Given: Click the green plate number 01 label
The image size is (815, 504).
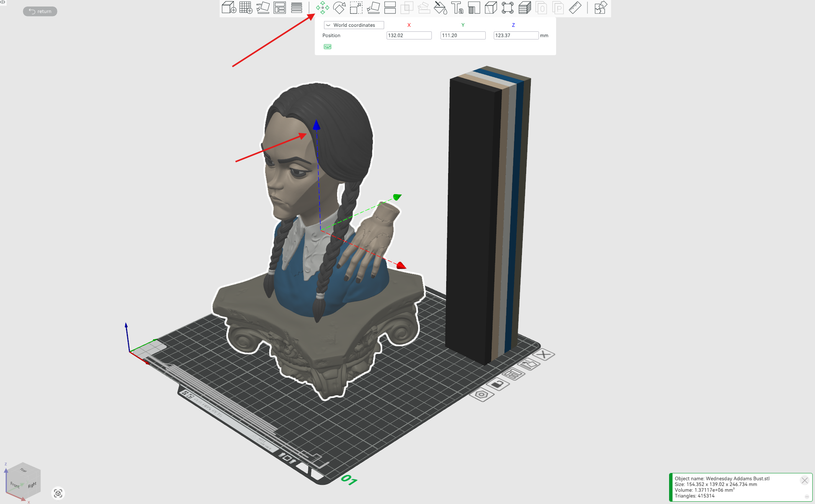Looking at the screenshot, I should point(349,479).
